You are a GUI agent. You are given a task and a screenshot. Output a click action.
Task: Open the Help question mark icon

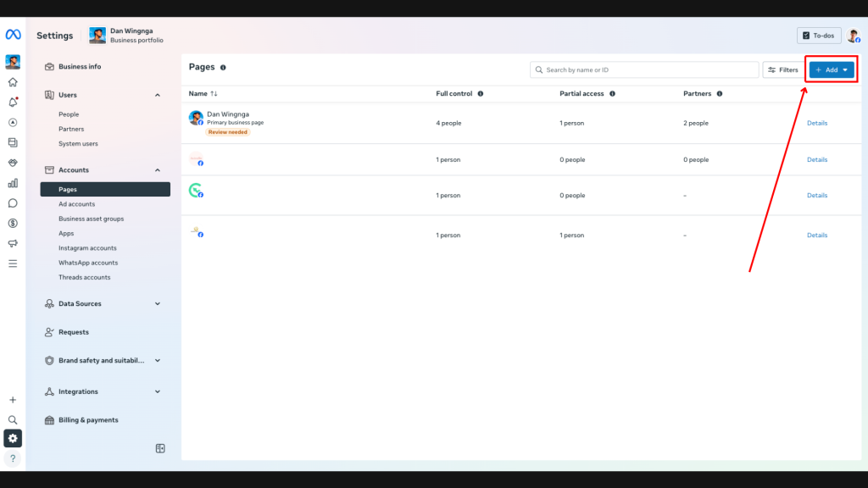coord(13,458)
